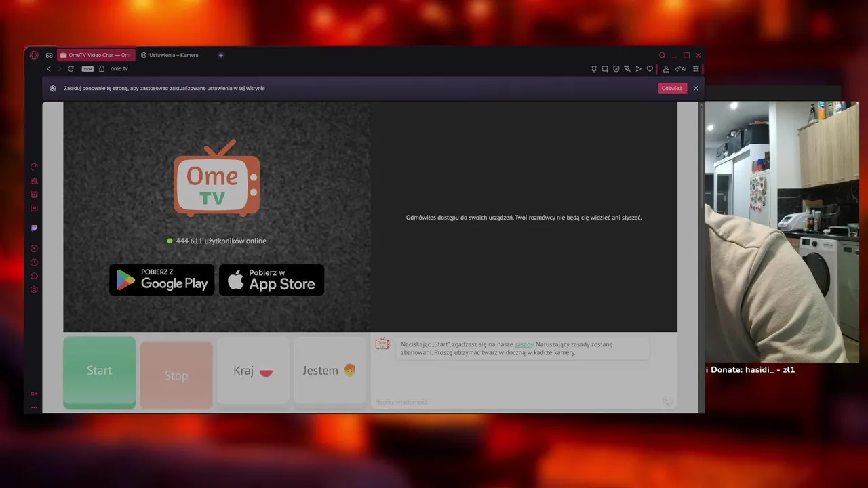Follow the zasady rules link

click(524, 344)
